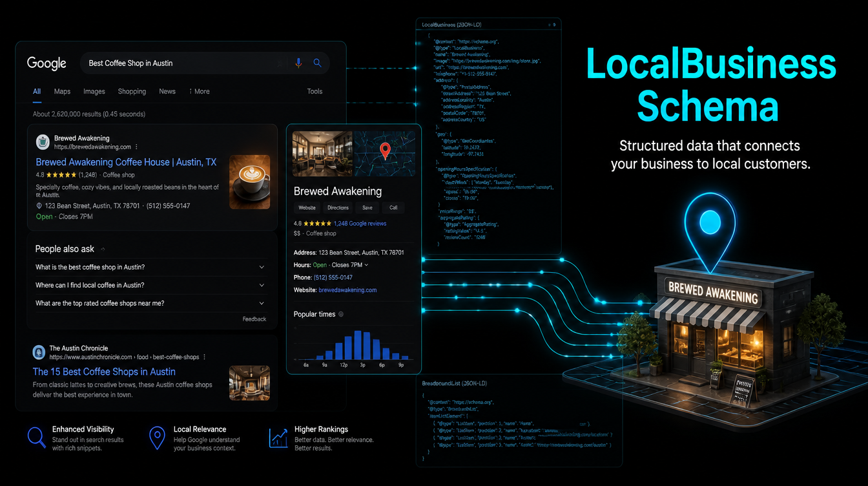Switch to the Maps tab
868x486 pixels.
(62, 91)
